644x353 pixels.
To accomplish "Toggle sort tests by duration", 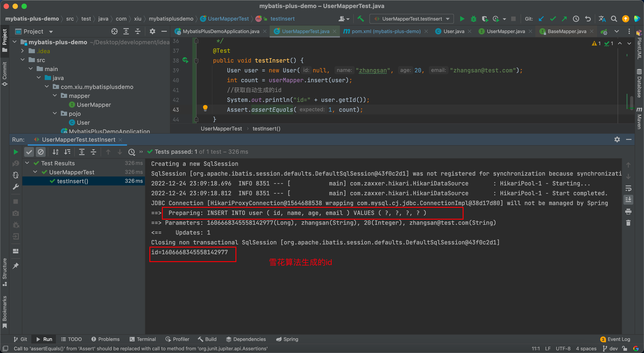I will [67, 152].
